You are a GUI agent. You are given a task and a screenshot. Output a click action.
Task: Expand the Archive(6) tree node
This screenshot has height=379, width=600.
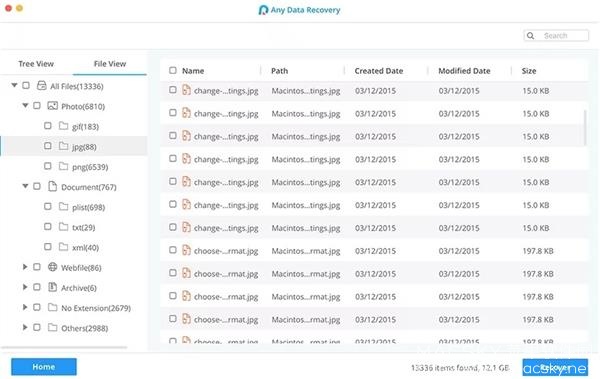click(25, 287)
